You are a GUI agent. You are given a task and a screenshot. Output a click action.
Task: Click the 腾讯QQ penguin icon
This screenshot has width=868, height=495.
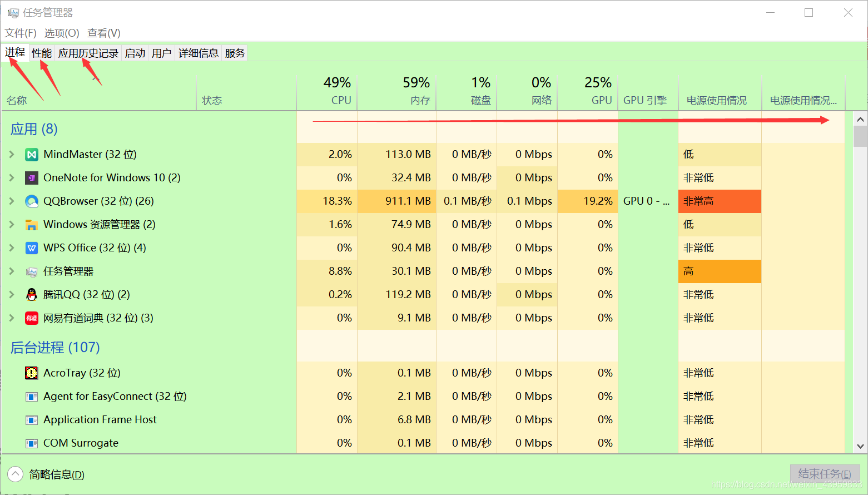point(32,295)
